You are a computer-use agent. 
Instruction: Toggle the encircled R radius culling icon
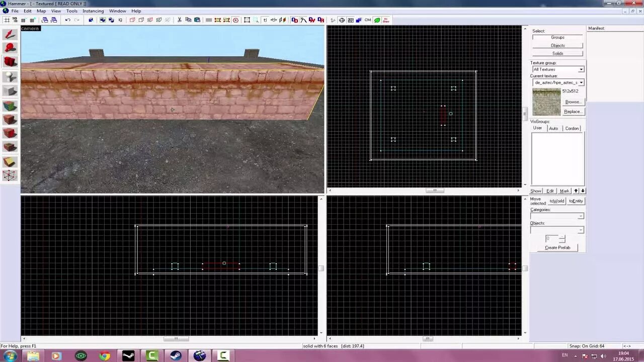click(x=235, y=20)
